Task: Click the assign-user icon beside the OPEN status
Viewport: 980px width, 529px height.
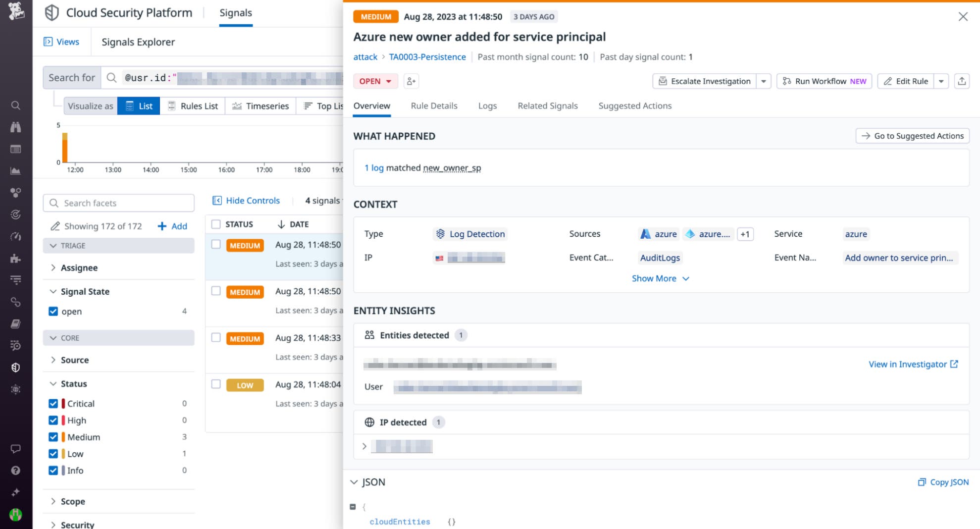Action: 410,81
